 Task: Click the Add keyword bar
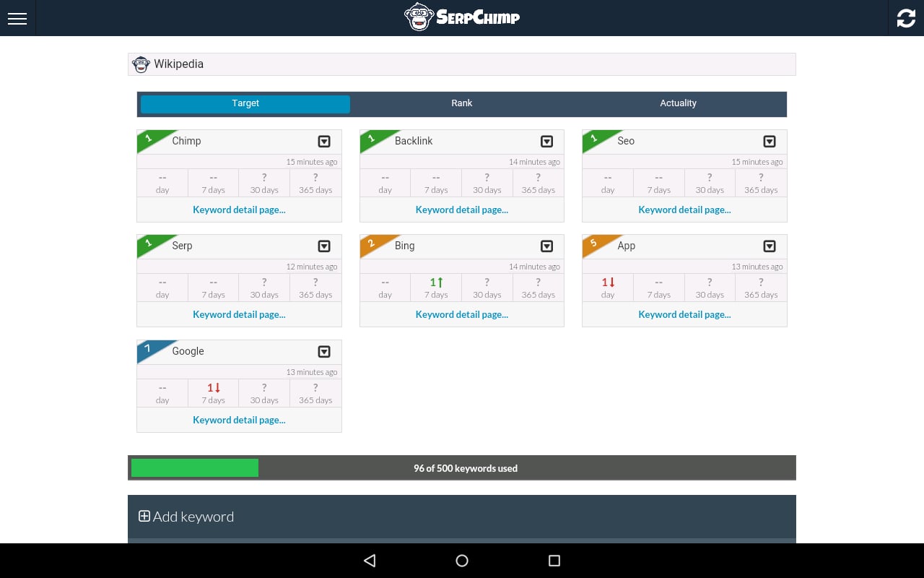tap(462, 517)
